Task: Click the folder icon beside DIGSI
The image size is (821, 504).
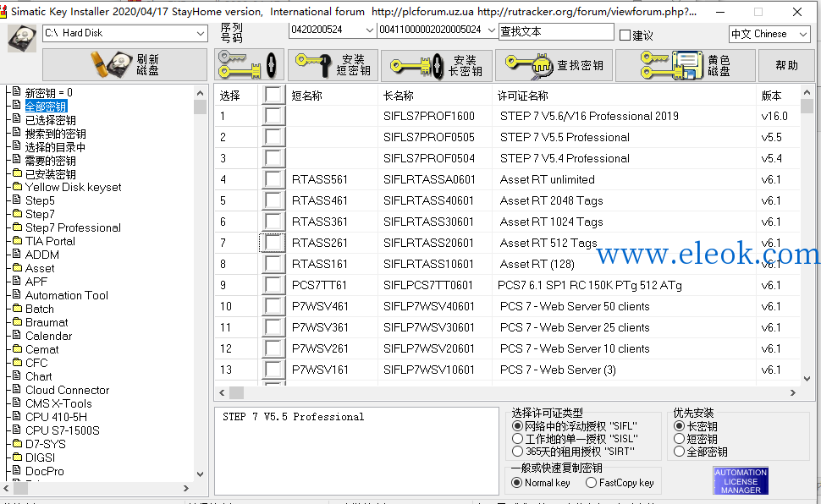Action: click(x=17, y=457)
